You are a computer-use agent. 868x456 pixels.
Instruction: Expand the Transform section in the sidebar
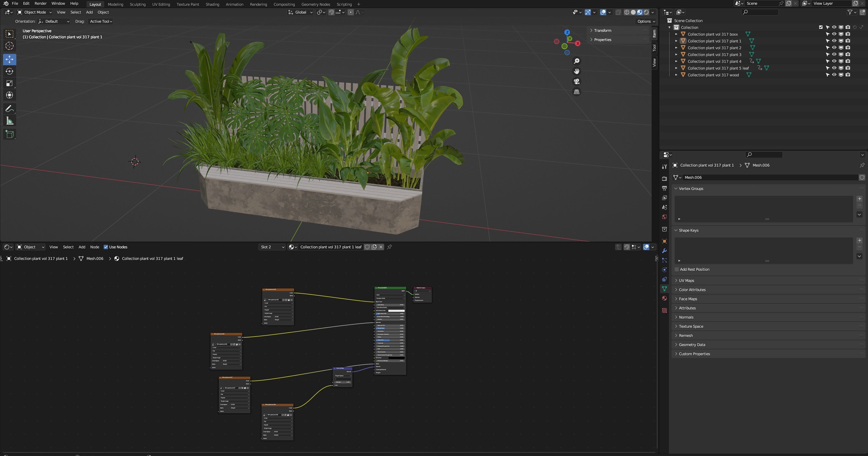603,30
